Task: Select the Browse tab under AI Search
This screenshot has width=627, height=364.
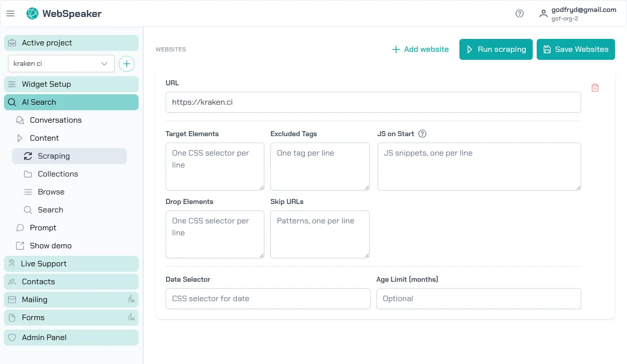Action: click(x=51, y=191)
